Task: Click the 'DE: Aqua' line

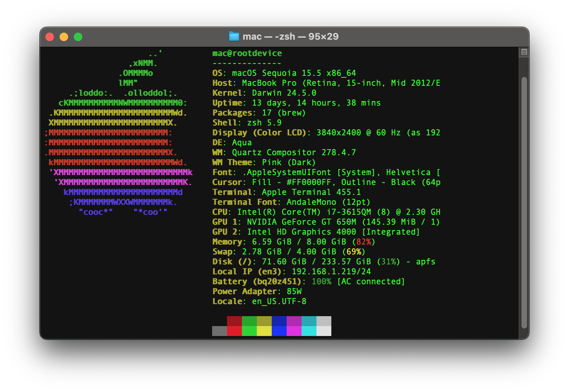Action: [x=232, y=142]
